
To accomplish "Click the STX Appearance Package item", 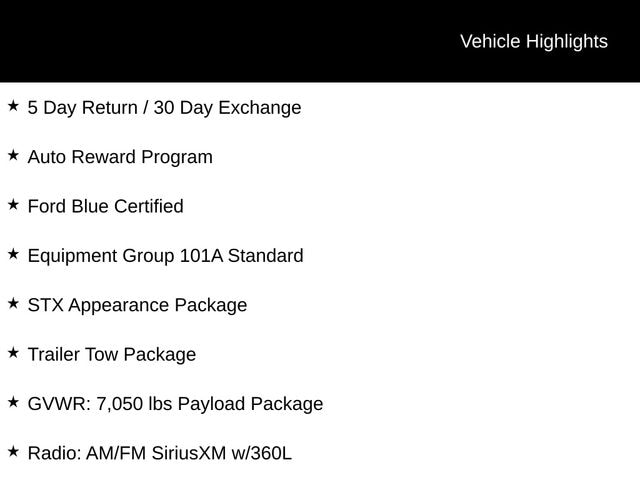I will (137, 306).
